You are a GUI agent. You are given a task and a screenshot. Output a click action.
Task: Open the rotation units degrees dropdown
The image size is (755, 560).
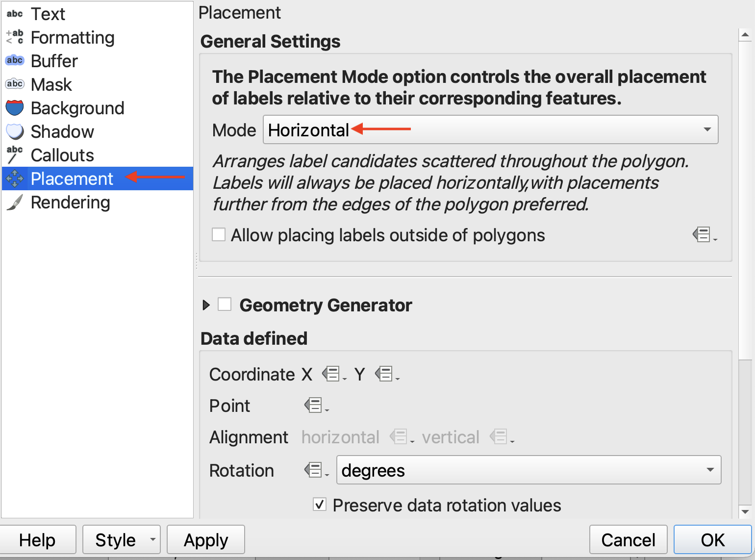pos(528,470)
